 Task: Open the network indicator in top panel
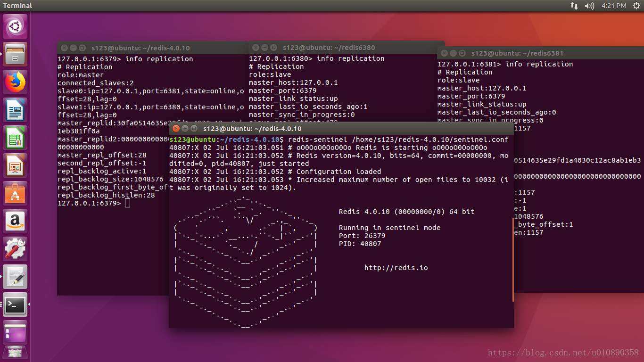coord(574,6)
